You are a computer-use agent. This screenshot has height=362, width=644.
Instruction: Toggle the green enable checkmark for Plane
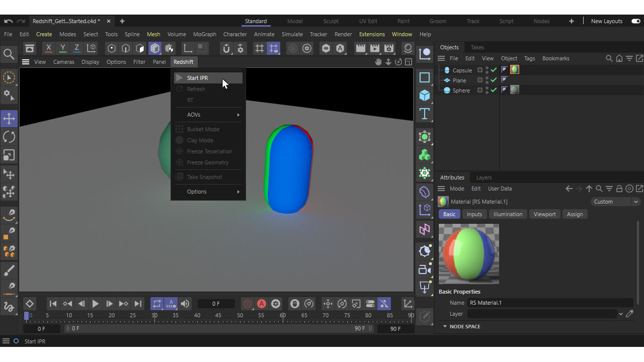(x=494, y=80)
